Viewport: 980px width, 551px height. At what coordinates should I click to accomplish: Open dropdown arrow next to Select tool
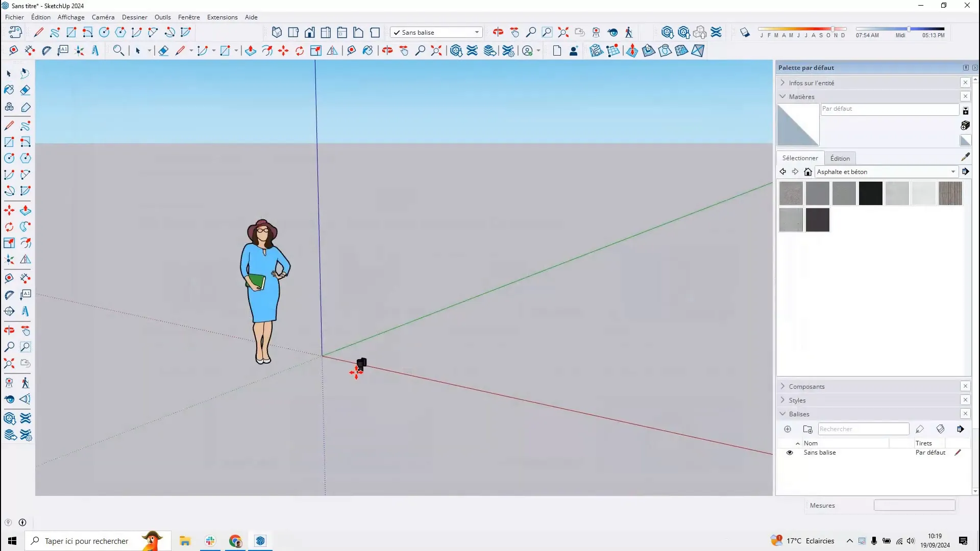coord(150,51)
